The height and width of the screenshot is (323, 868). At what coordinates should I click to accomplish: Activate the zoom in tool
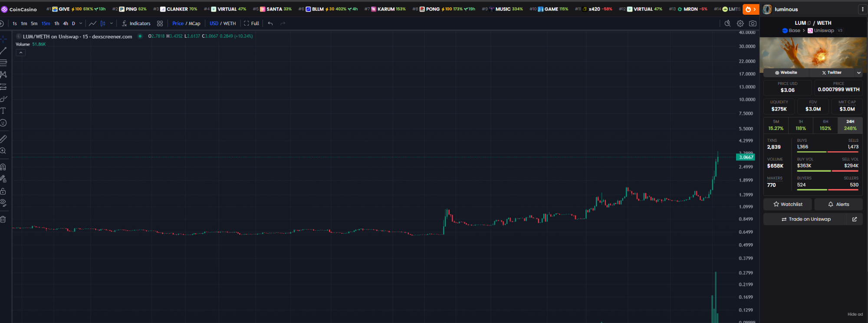click(x=3, y=150)
